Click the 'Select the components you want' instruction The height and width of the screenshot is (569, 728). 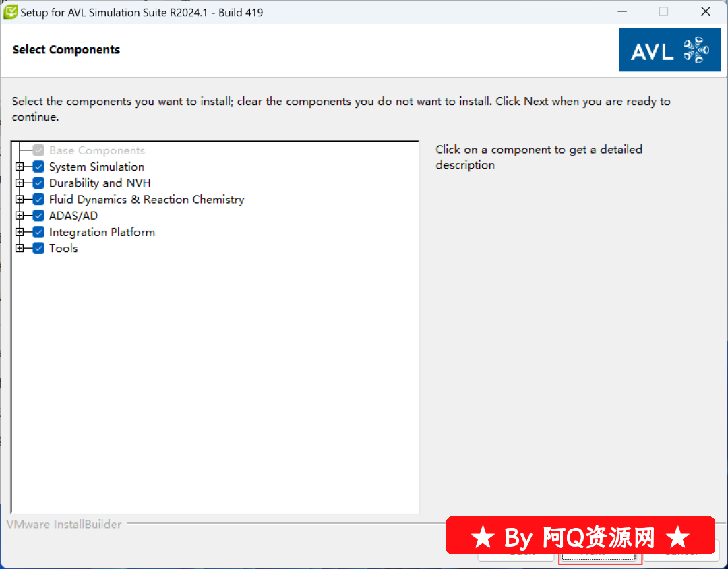point(341,109)
